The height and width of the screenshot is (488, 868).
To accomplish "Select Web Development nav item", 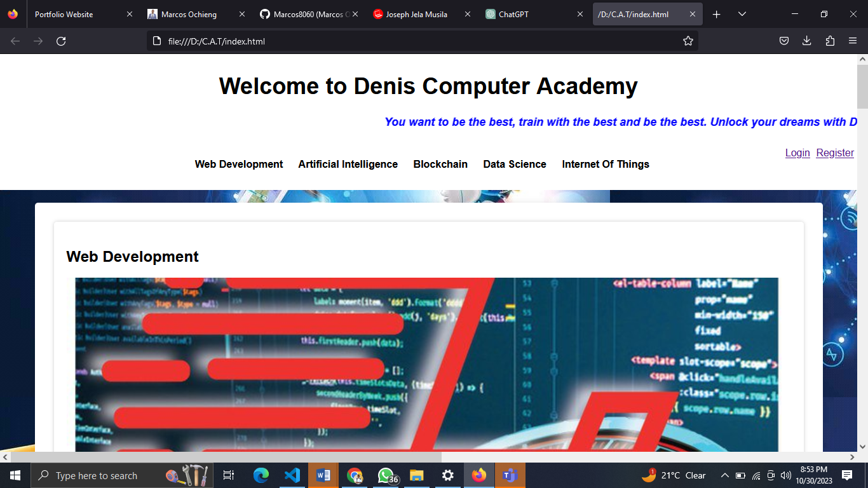I will [239, 164].
